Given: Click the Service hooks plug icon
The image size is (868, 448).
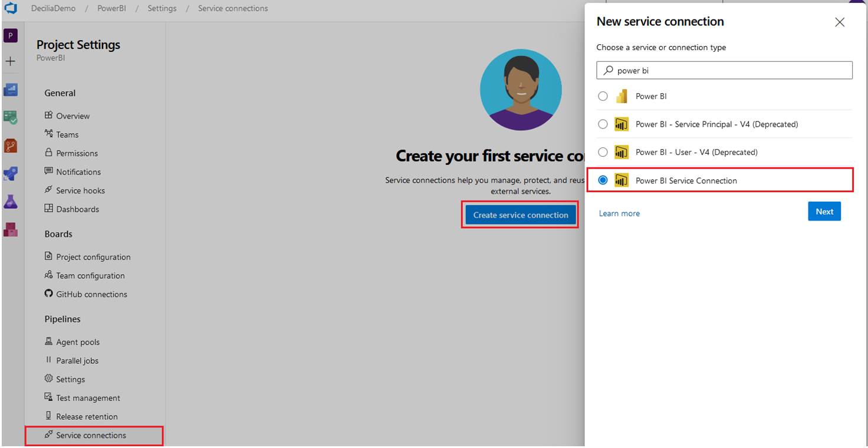Looking at the screenshot, I should 49,190.
